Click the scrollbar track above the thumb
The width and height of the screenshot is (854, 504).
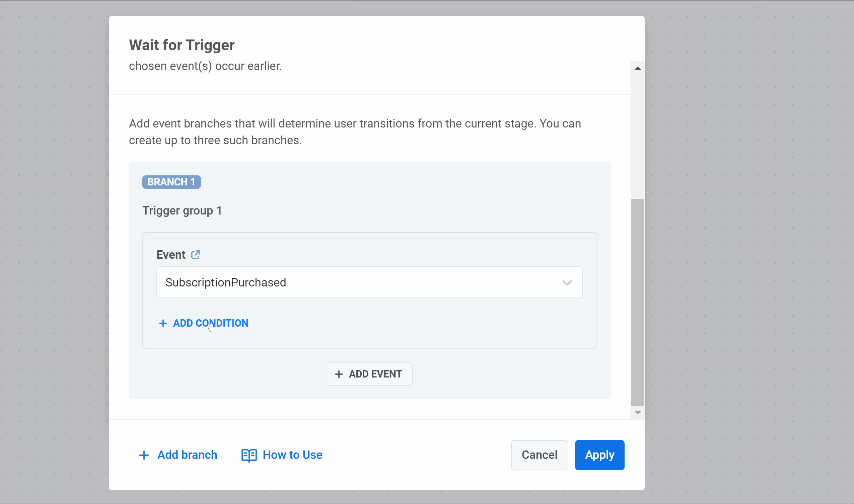click(x=638, y=136)
